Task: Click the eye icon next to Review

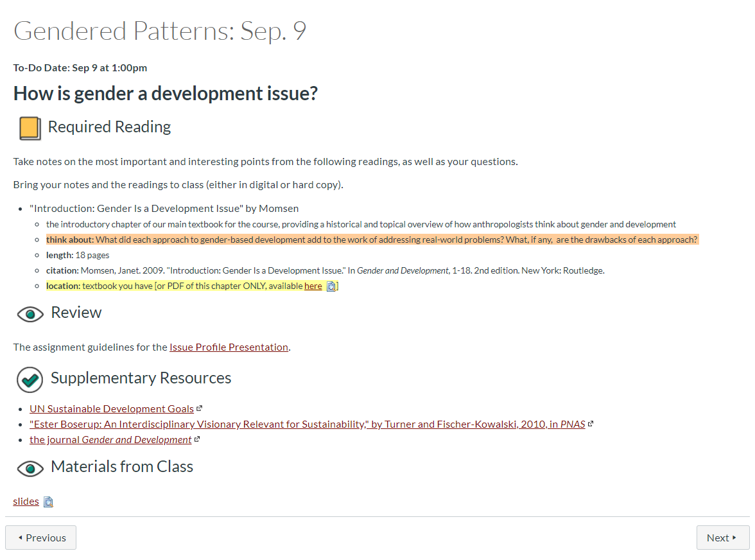Action: (30, 315)
